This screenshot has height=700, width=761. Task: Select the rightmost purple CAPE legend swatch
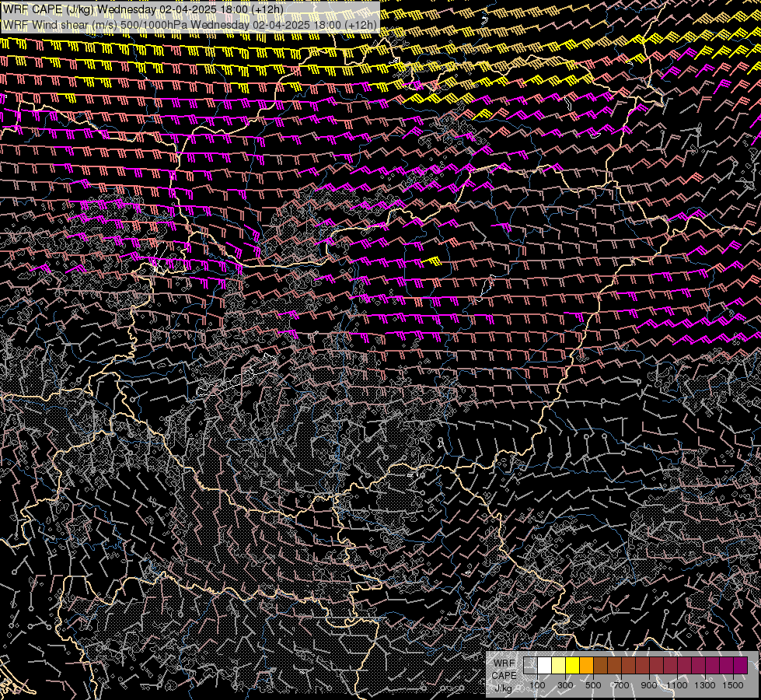pos(740,665)
